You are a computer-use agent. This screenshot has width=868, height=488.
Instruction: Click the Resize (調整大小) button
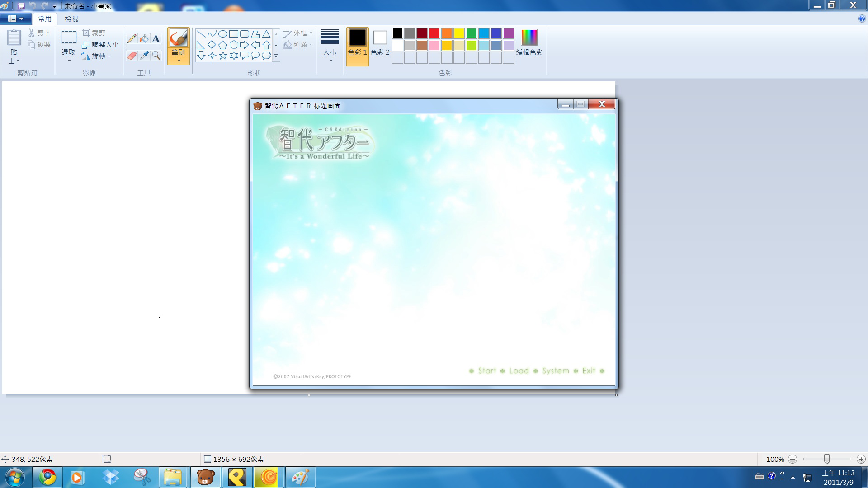(x=100, y=45)
